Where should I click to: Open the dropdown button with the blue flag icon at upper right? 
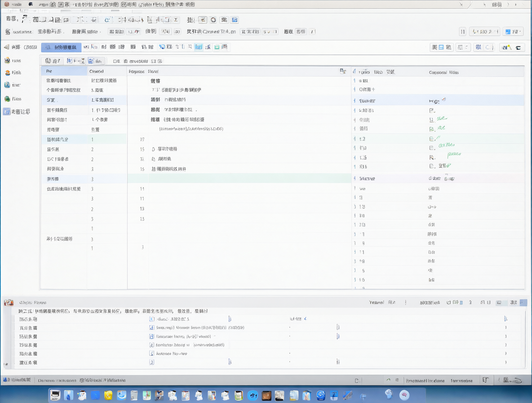pyautogui.click(x=513, y=31)
